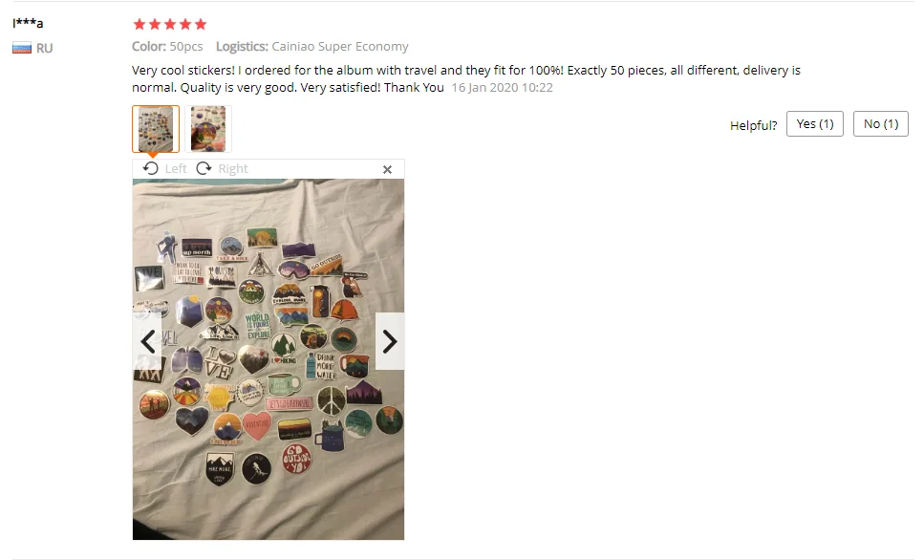Click the first red rating star

(x=140, y=24)
